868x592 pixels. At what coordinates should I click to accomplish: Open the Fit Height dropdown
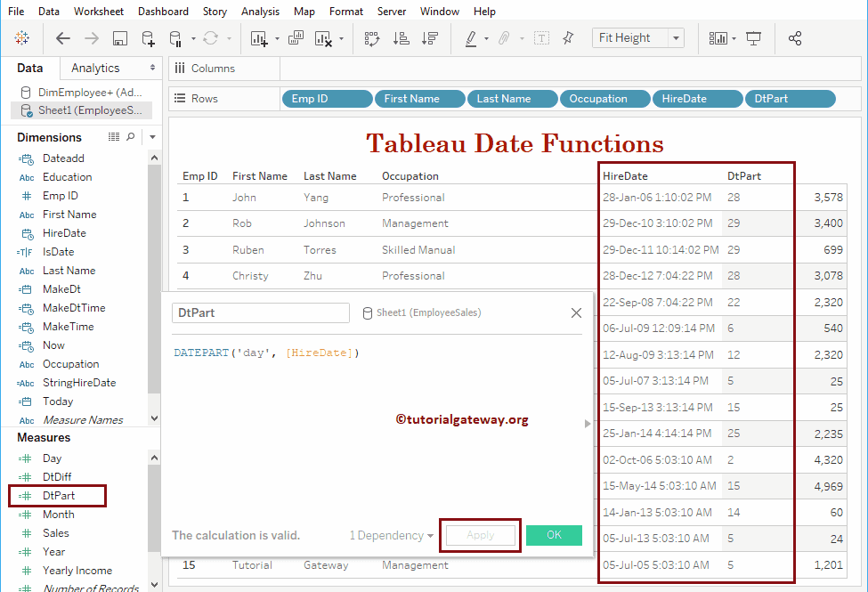coord(675,37)
